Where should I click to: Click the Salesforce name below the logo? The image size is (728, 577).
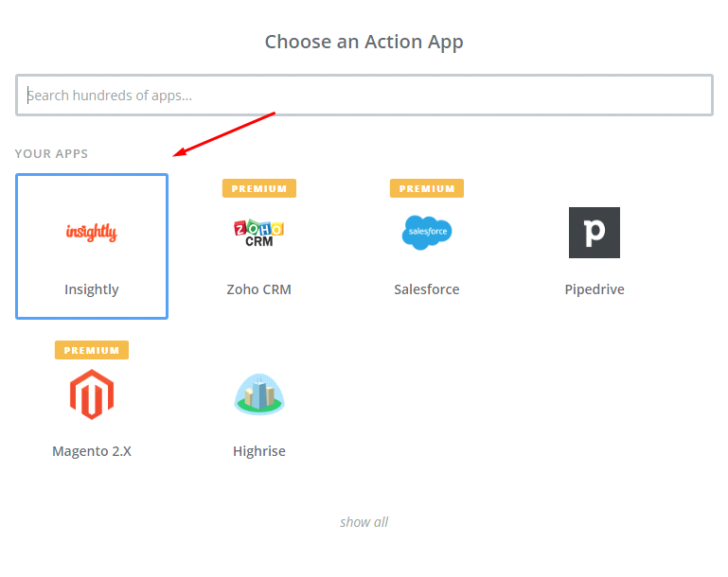coord(427,289)
